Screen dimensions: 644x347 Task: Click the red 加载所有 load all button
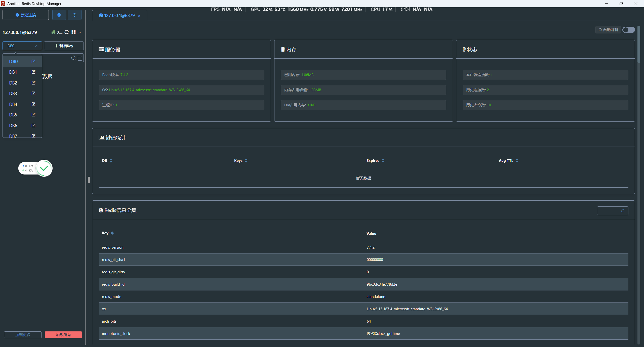pyautogui.click(x=63, y=335)
